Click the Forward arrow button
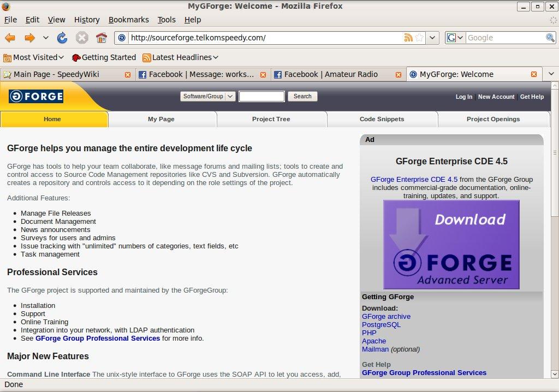This screenshot has width=559, height=392. point(29,38)
